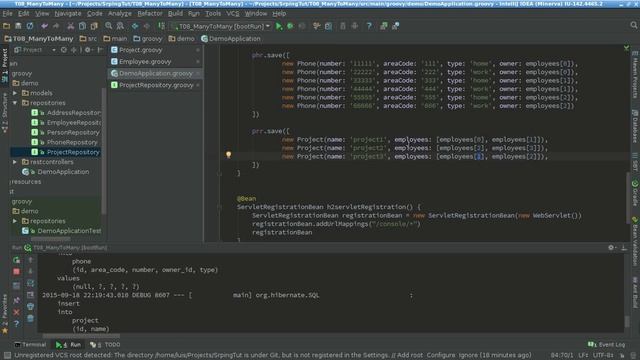Click the Copy toolbar icon
This screenshot has width=640, height=360.
coord(82,26)
